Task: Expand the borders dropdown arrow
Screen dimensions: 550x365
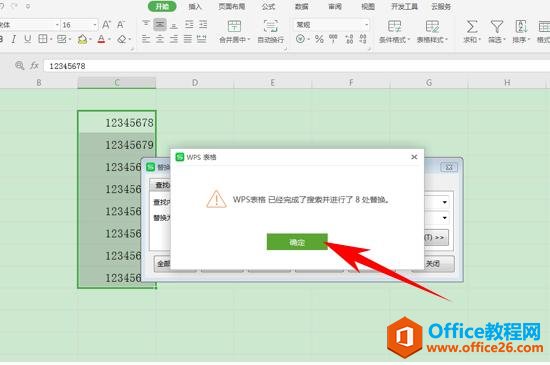Action: coord(51,39)
